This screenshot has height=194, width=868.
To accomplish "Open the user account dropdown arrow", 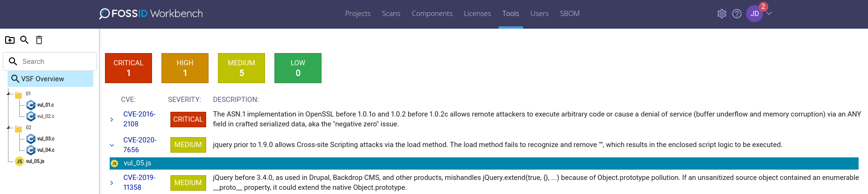I will point(769,14).
